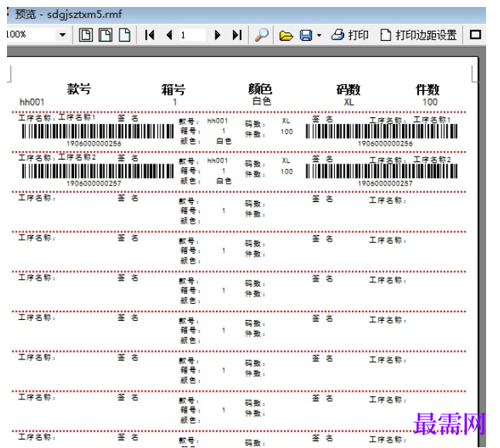The height and width of the screenshot is (448, 500).
Task: Click right barcode number 1906000000256
Action: click(385, 143)
